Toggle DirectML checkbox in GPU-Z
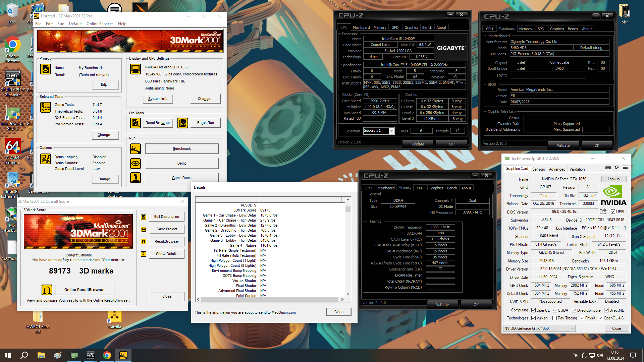 (x=606, y=310)
